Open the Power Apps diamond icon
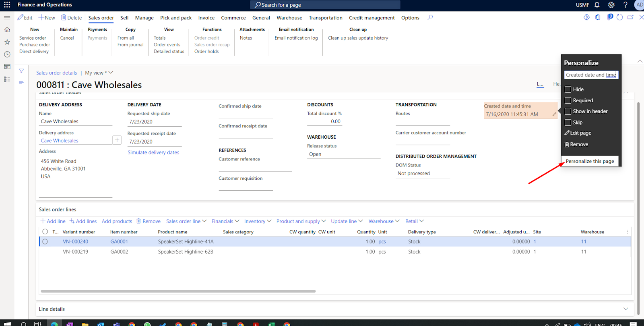This screenshot has height=326, width=644. pos(587,17)
